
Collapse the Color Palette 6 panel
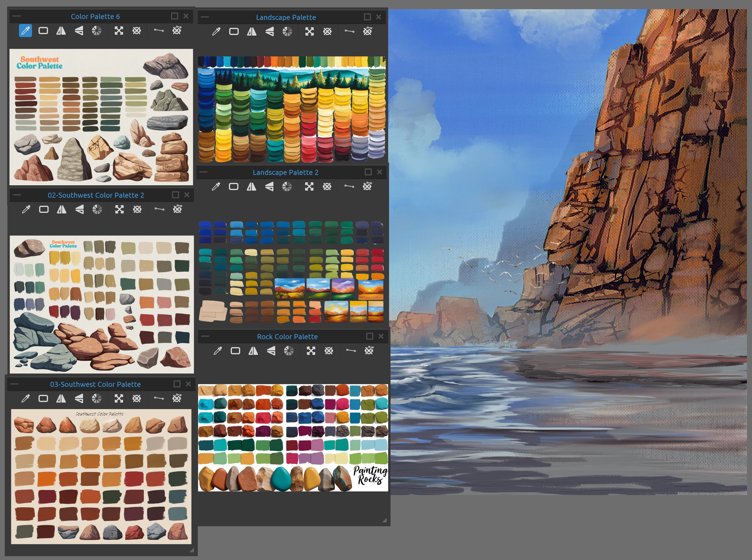point(16,16)
